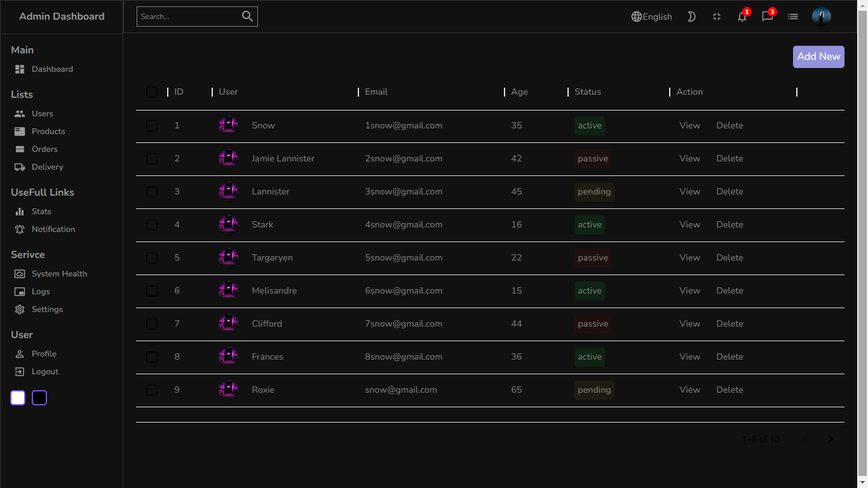868x488 pixels.
Task: Toggle dark mode with the moon icon
Action: 691,17
